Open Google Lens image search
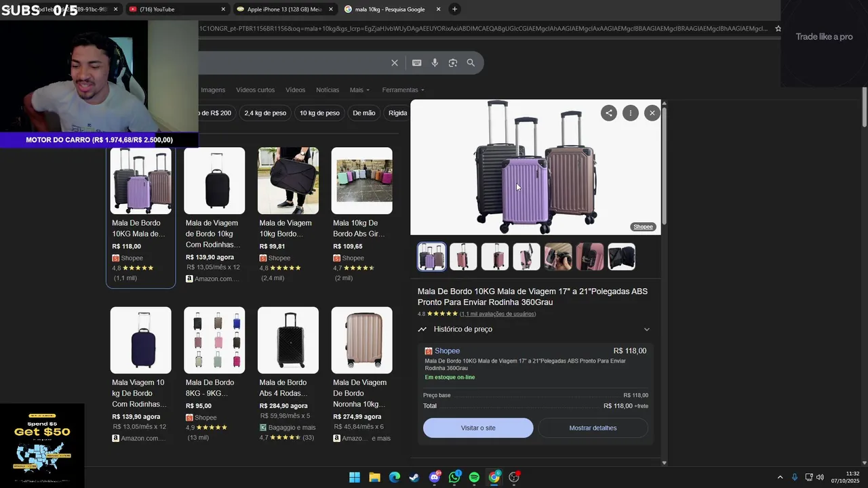The image size is (868, 488). coord(453,63)
